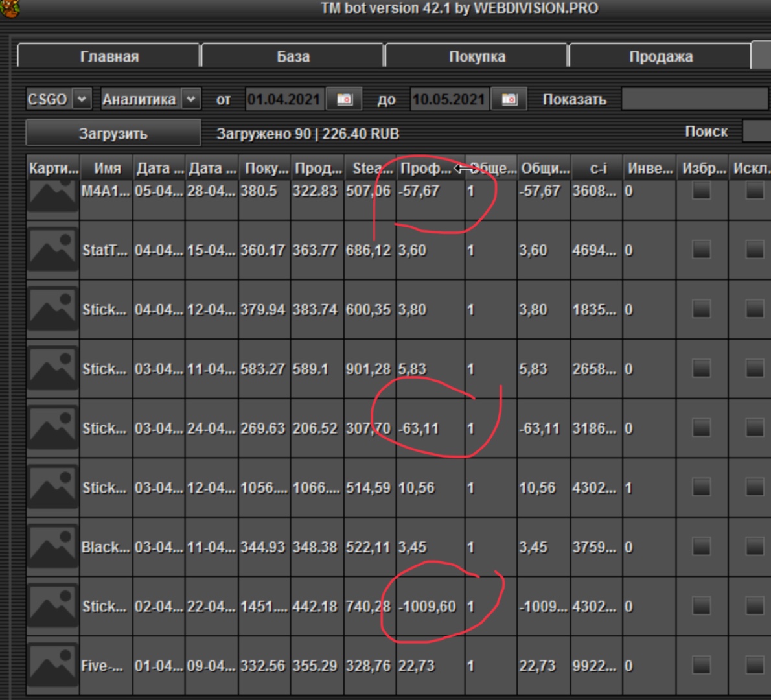Click the app logo in title bar
The image size is (771, 700).
tap(9, 8)
